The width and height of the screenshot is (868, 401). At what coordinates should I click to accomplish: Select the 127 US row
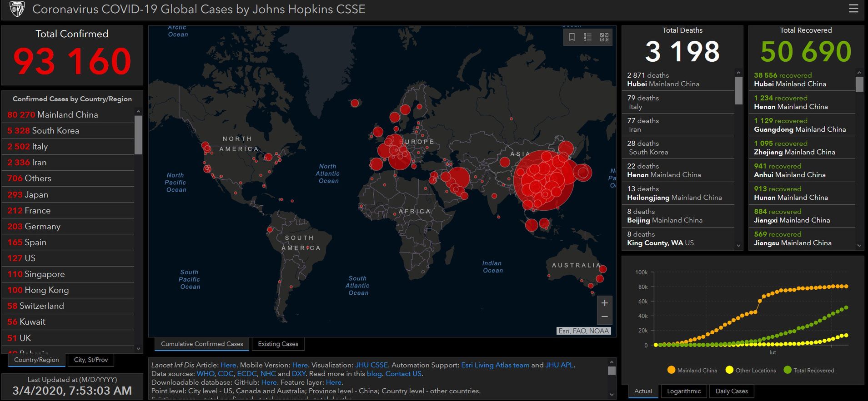(x=68, y=258)
